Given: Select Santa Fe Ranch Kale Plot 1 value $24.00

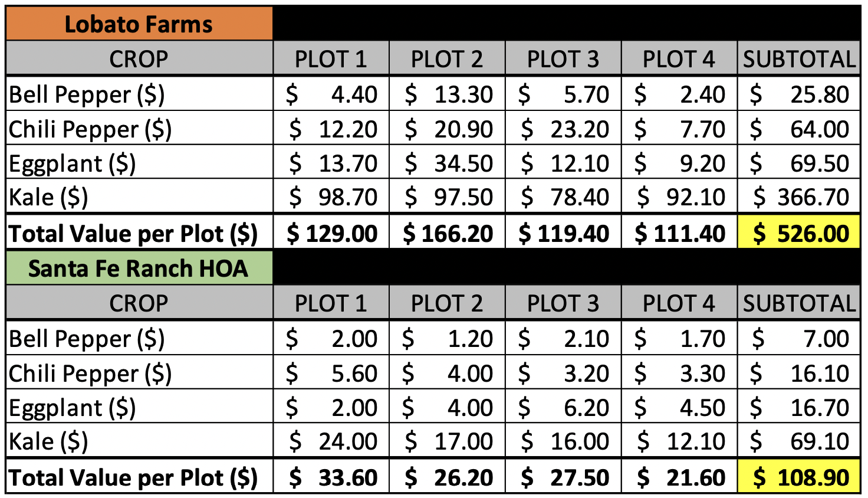Looking at the screenshot, I should [331, 441].
